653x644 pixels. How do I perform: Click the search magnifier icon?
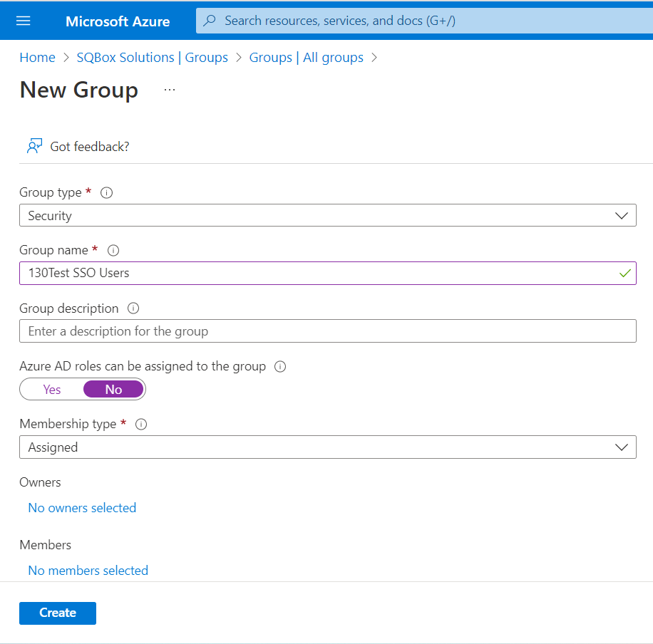tap(211, 21)
